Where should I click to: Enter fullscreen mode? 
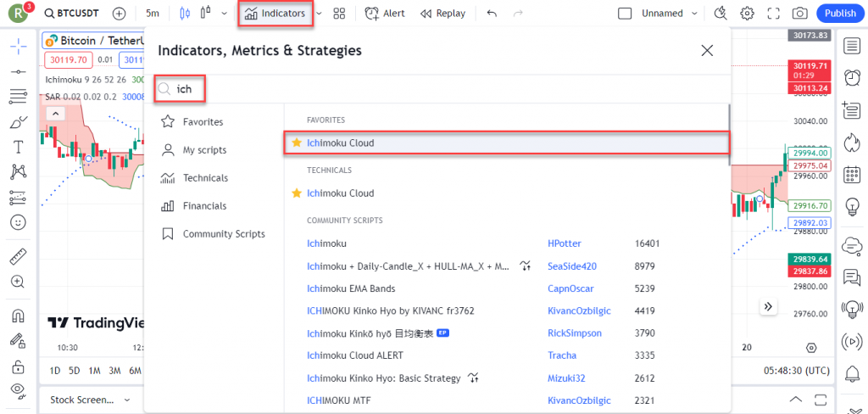pos(773,14)
